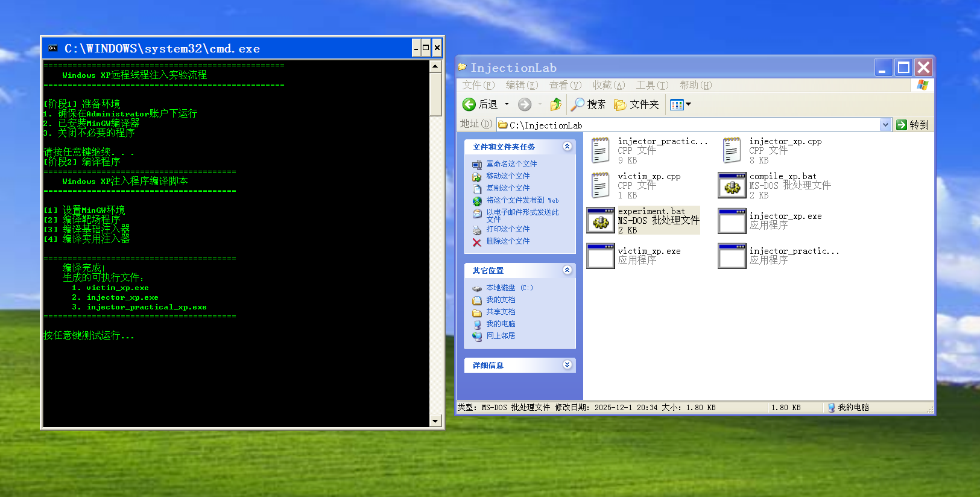Viewport: 980px width, 497px height.
Task: Click the rename file task icon
Action: [477, 165]
